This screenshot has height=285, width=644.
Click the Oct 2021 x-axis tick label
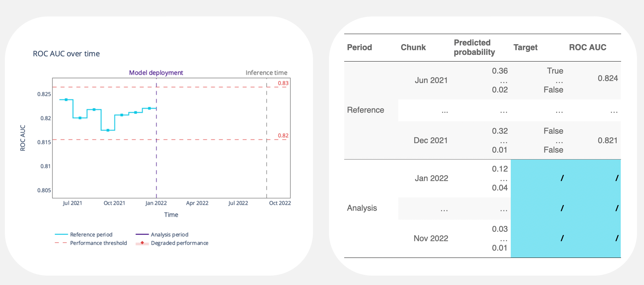click(114, 203)
